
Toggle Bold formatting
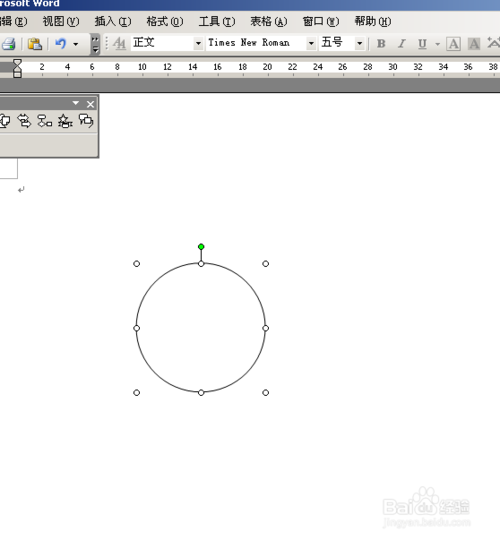[381, 44]
